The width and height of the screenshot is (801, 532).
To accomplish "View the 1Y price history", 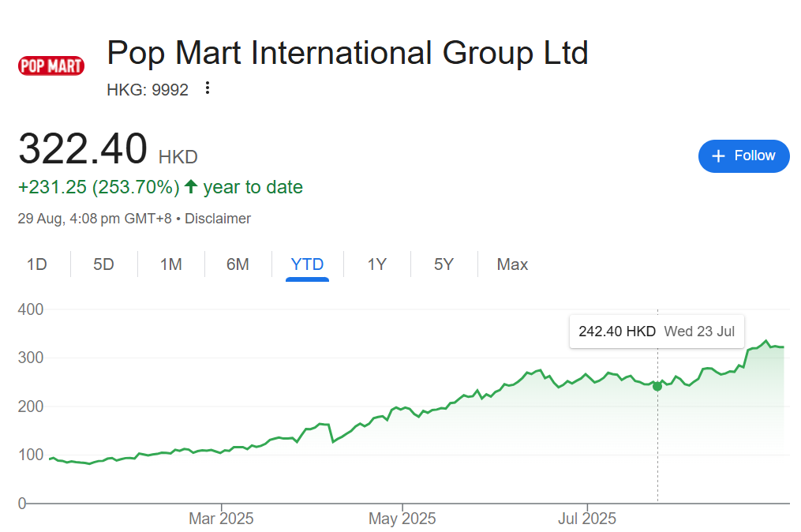I will pyautogui.click(x=376, y=264).
